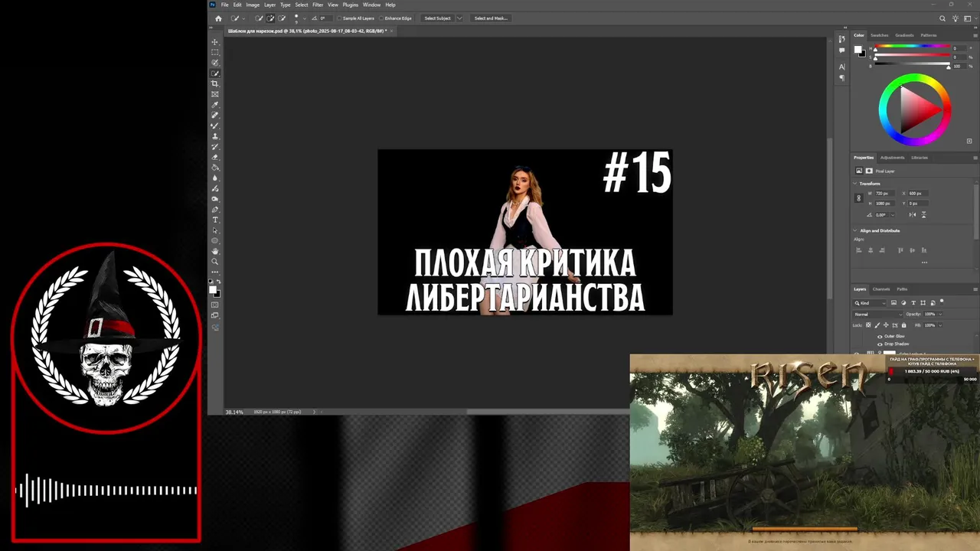Select the Eraser tool
Screen dimensions: 980x551
point(215,157)
